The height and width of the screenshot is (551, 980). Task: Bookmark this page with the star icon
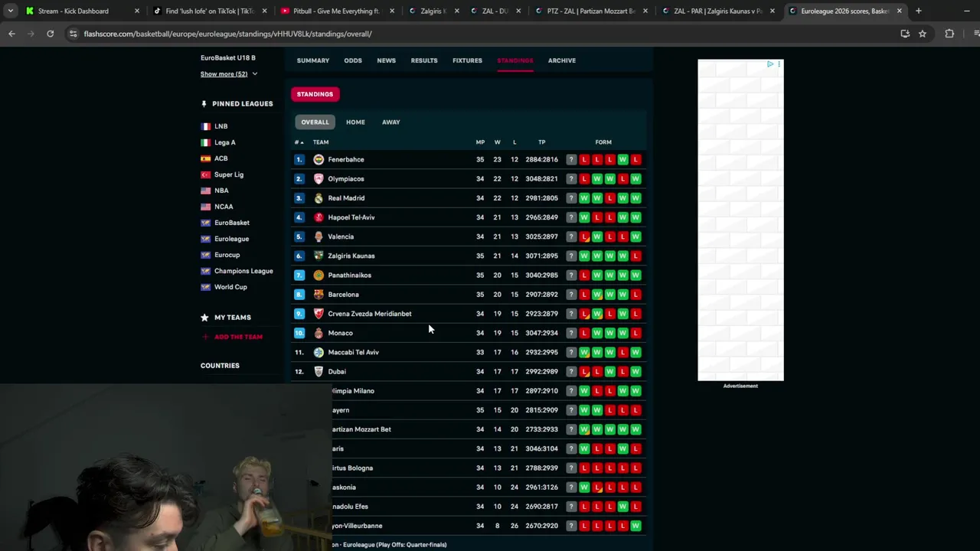click(923, 34)
